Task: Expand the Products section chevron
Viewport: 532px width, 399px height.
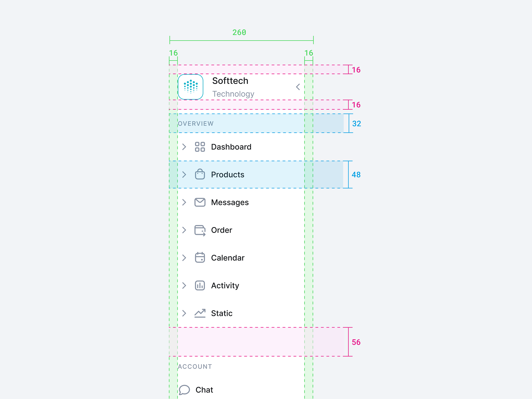Action: click(184, 175)
